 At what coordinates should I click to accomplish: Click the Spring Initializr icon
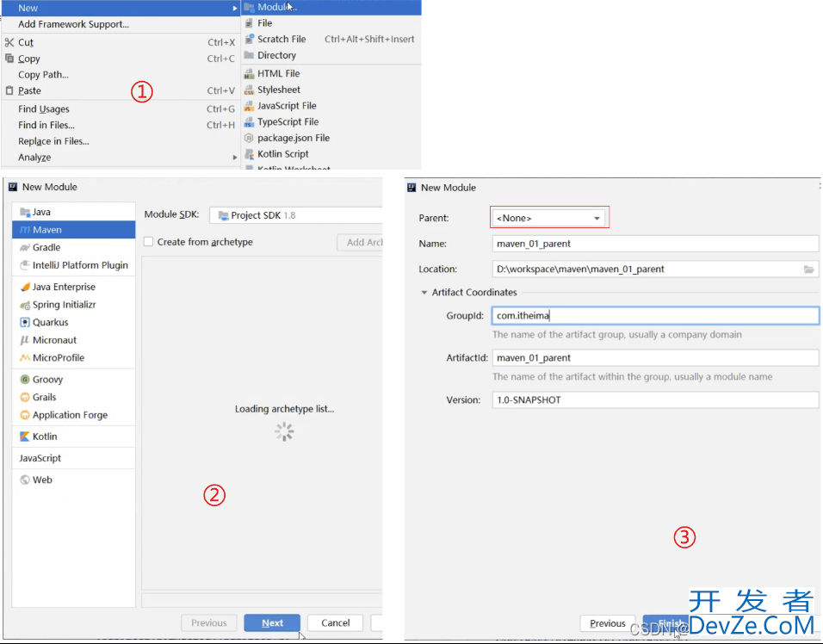tap(25, 305)
